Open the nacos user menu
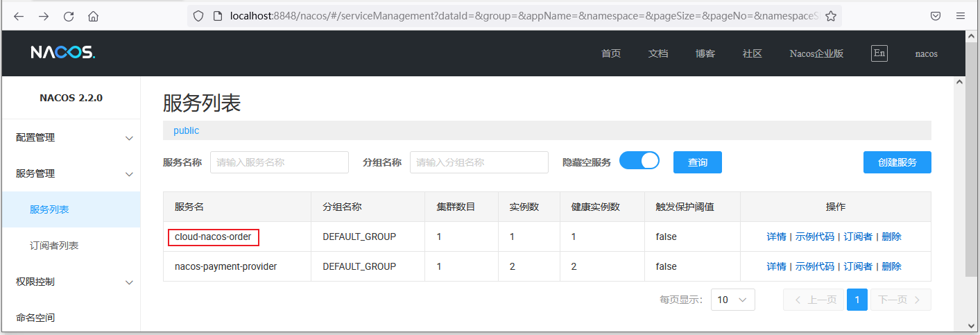The image size is (980, 335). click(x=927, y=53)
